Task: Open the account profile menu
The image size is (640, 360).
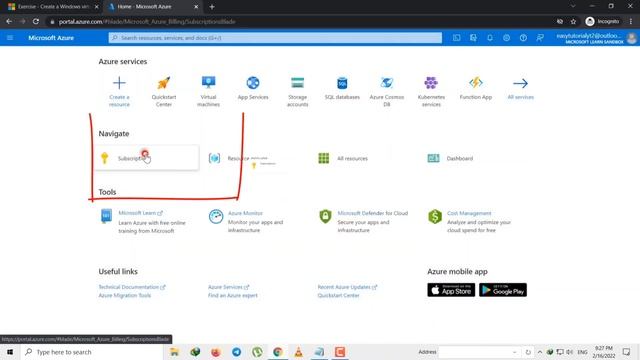Action: coord(596,38)
